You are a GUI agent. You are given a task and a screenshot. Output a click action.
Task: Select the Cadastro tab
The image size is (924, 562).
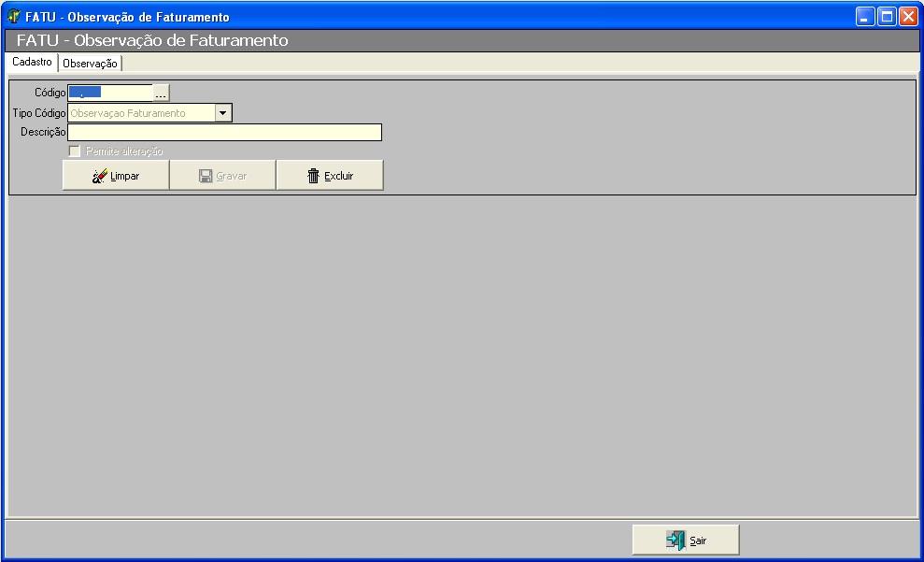tap(32, 62)
